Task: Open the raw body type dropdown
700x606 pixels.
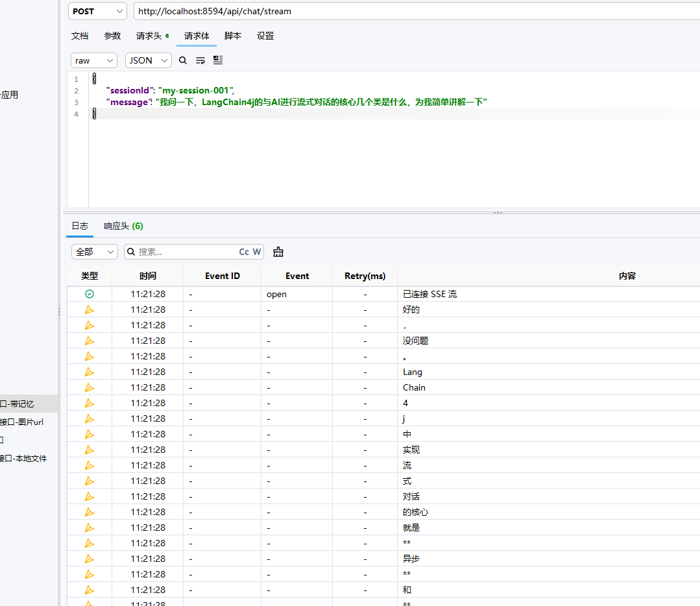Action: pyautogui.click(x=94, y=60)
